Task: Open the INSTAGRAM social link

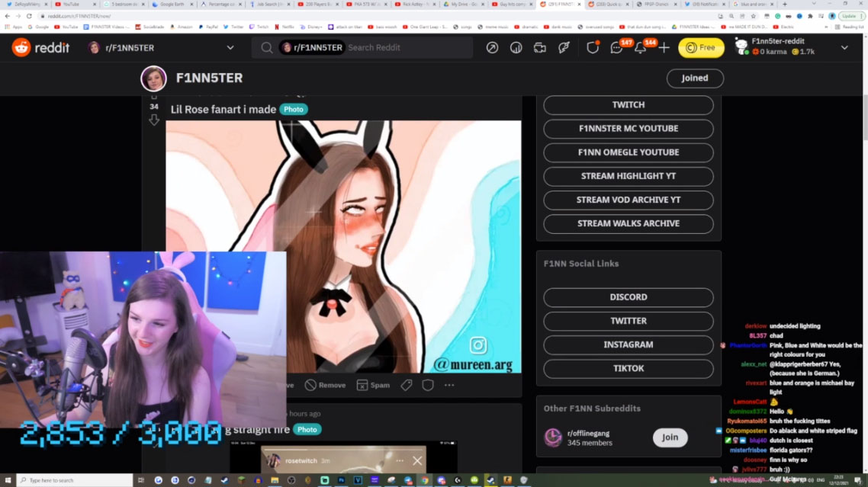Action: (628, 344)
